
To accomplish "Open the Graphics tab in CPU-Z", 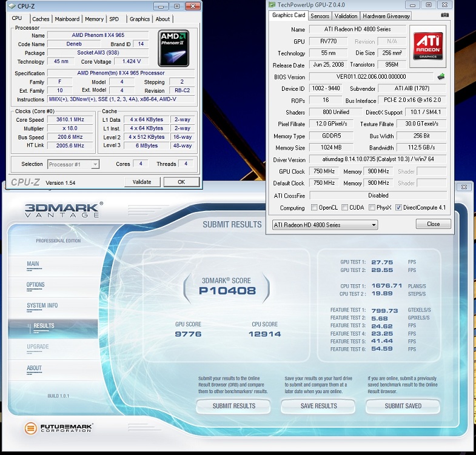I will coord(139,19).
